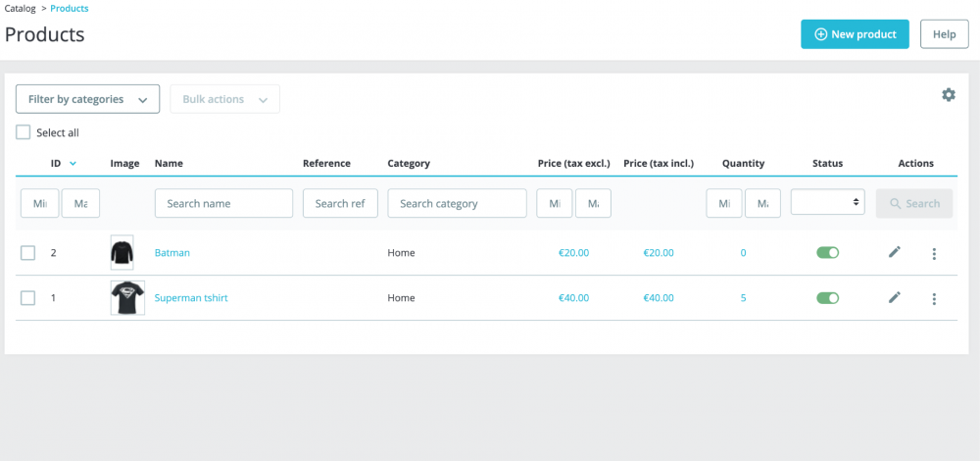Open three-dot actions menu for Superman tshirt
Screen dimensions: 980x461
[x=934, y=299]
